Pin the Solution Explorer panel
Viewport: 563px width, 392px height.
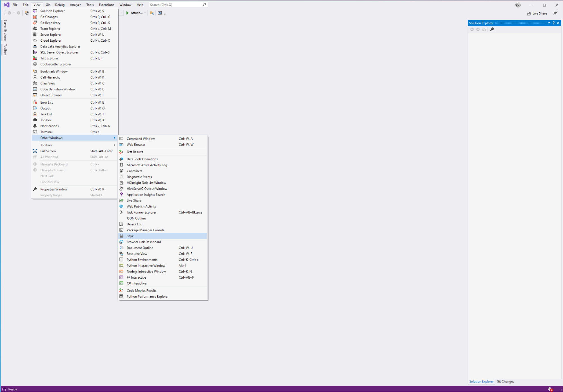pos(554,23)
